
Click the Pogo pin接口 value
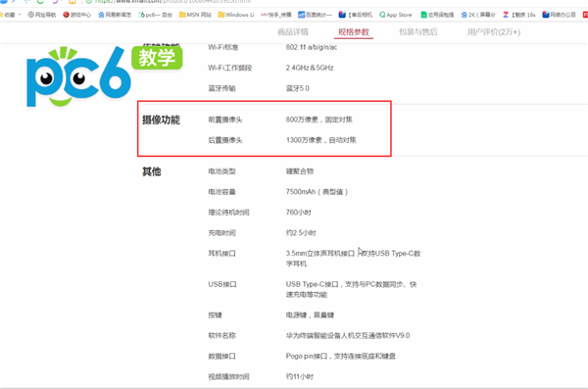coord(341,357)
